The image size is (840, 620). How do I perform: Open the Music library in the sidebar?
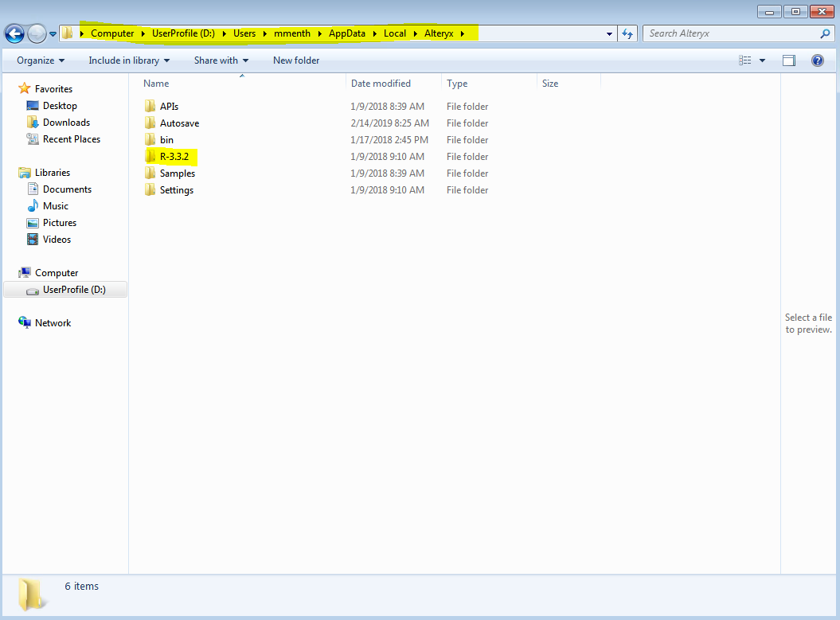(x=55, y=205)
